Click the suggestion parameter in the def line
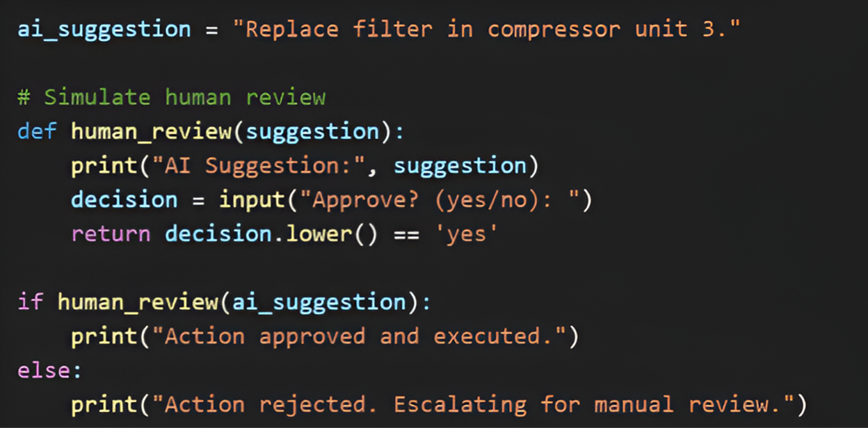Image resolution: width=868 pixels, height=428 pixels. click(x=312, y=131)
